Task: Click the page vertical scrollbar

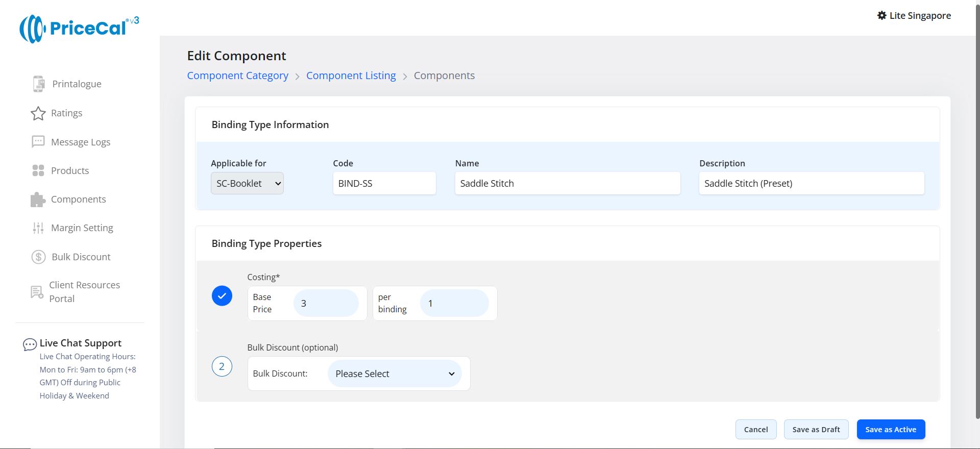Action: 977,204
